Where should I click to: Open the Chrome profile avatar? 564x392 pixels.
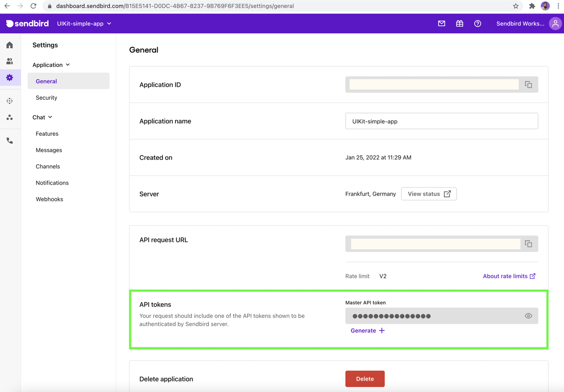click(x=545, y=6)
